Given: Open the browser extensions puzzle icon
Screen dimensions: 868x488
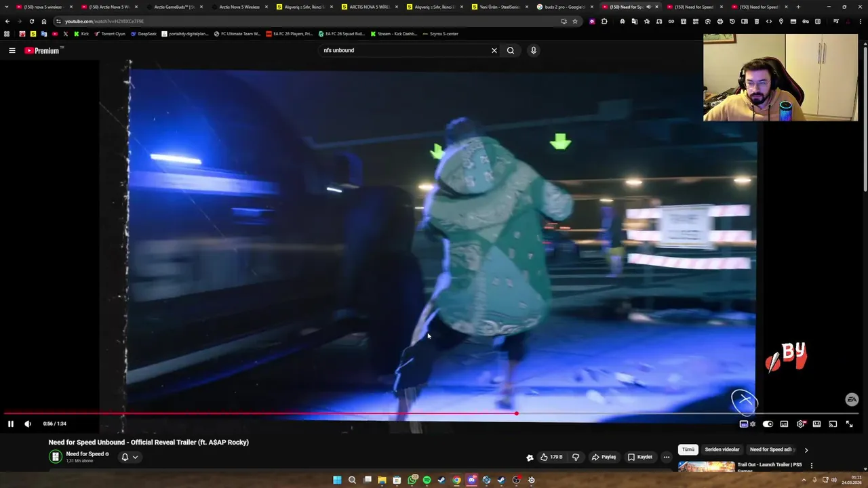Looking at the screenshot, I should tap(605, 21).
